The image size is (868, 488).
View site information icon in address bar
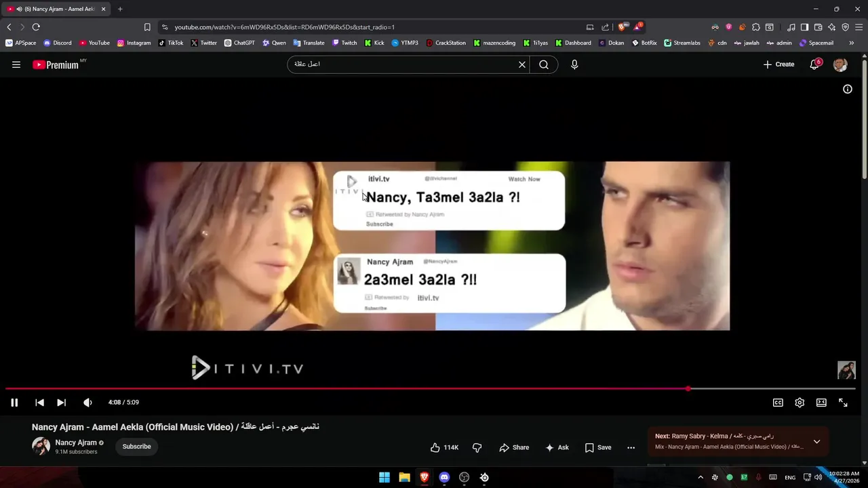(164, 27)
